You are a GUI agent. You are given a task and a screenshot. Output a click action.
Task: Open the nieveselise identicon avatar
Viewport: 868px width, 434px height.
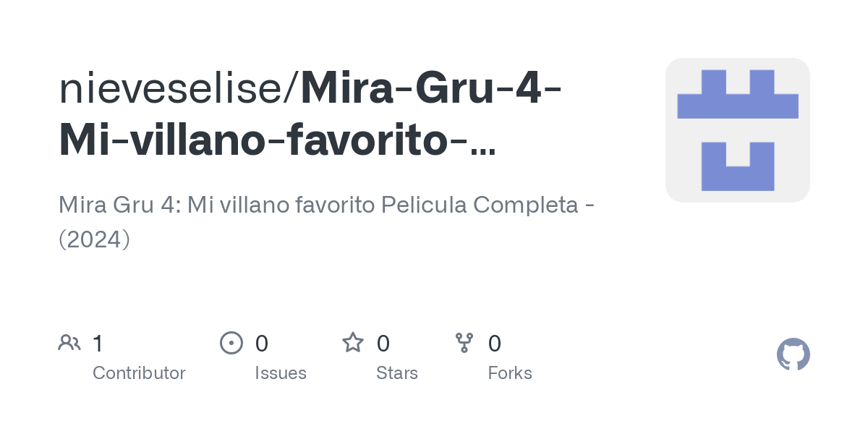coord(738,130)
